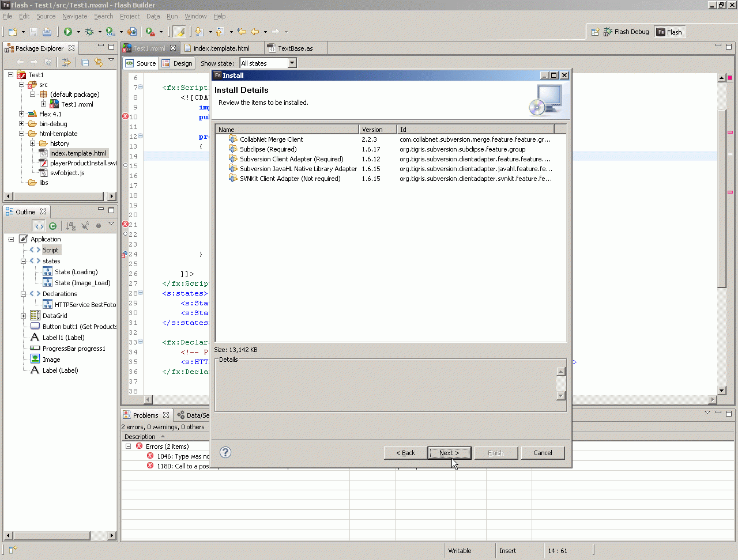Open the Open Perspective icon
The image size is (738, 560).
click(595, 32)
